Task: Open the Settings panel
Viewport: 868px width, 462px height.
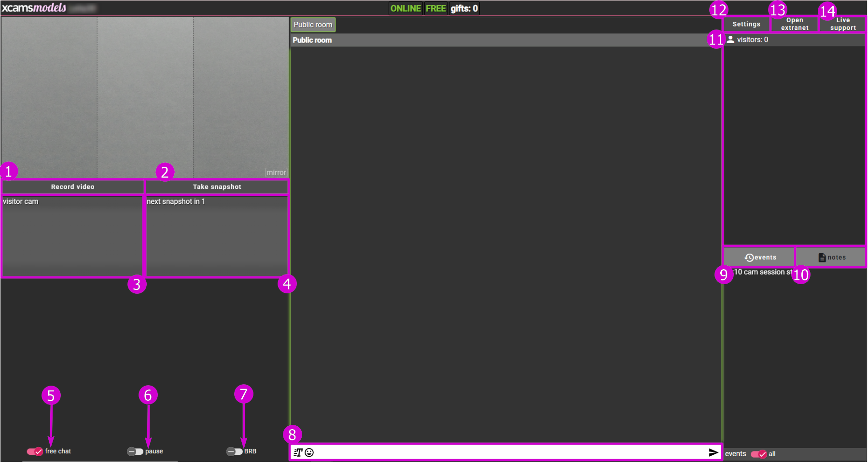Action: [746, 24]
